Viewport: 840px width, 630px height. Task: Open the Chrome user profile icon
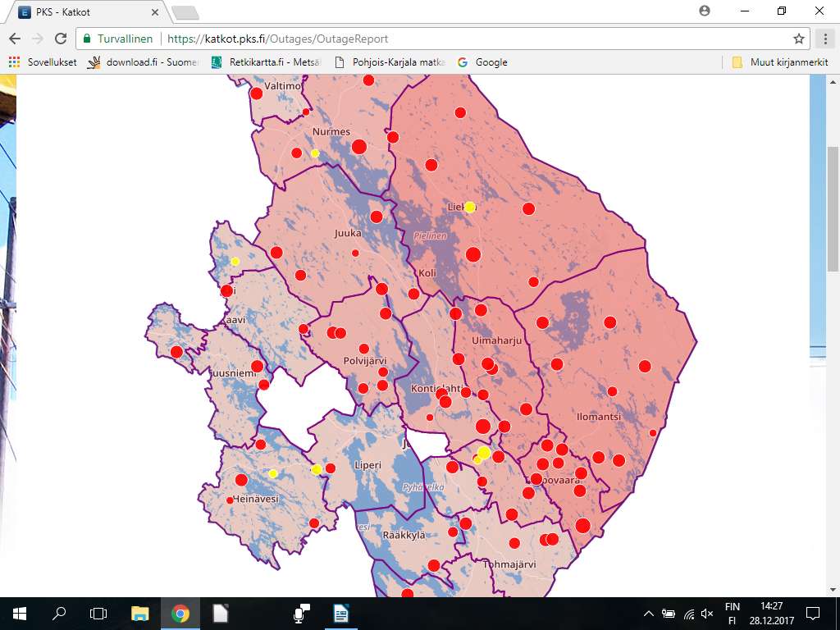(x=705, y=11)
